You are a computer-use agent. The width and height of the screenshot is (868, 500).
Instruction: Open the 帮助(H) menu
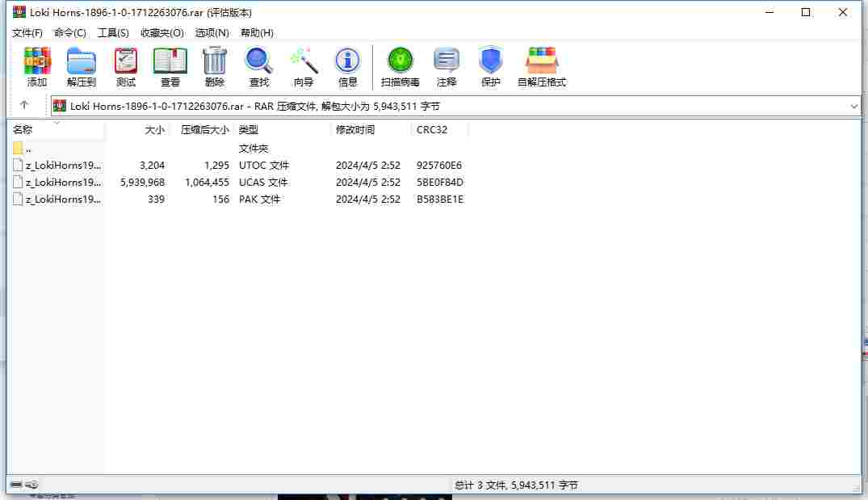(x=257, y=32)
